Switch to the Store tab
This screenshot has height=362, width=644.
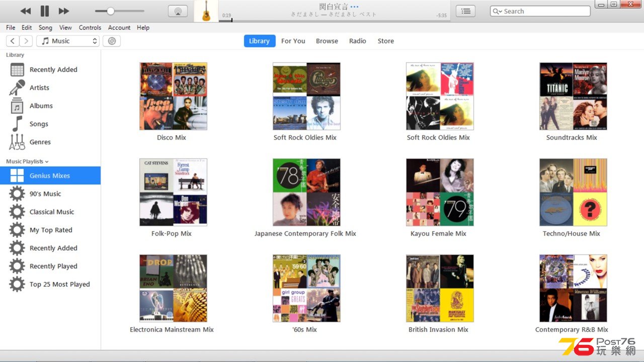click(386, 41)
